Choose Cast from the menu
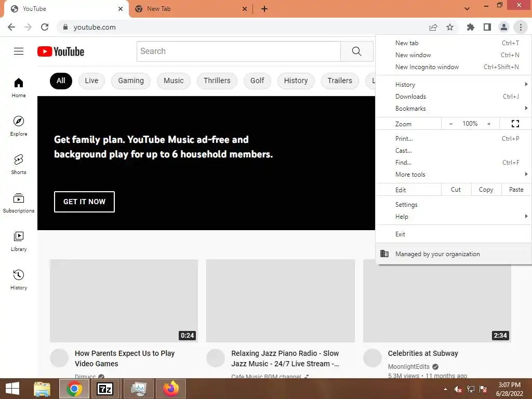This screenshot has height=399, width=532. click(454, 151)
